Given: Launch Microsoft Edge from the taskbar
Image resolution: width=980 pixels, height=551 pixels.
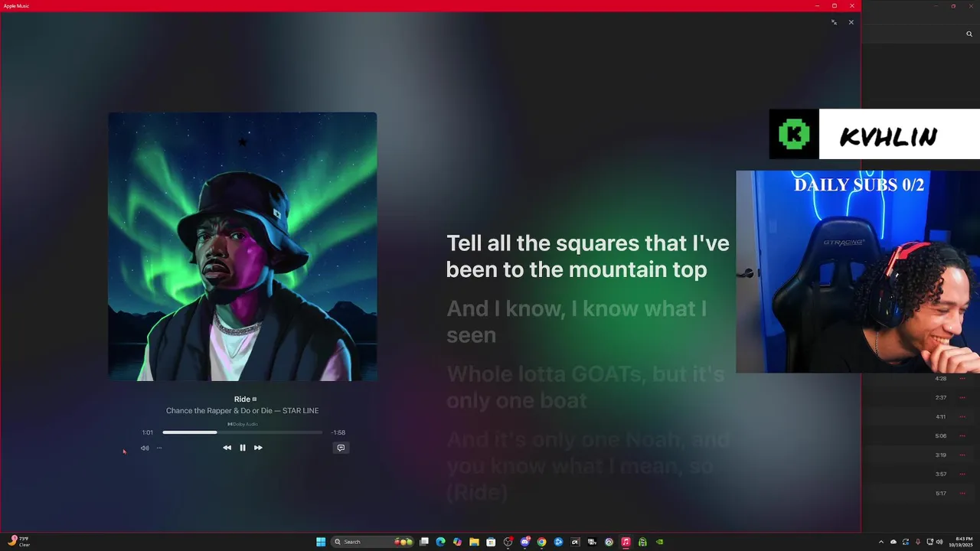Looking at the screenshot, I should (440, 542).
